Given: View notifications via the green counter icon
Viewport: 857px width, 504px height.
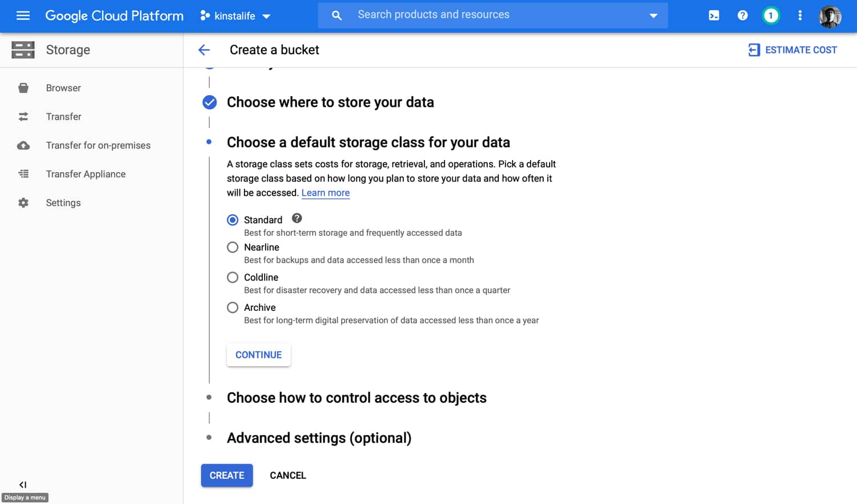Looking at the screenshot, I should (771, 15).
